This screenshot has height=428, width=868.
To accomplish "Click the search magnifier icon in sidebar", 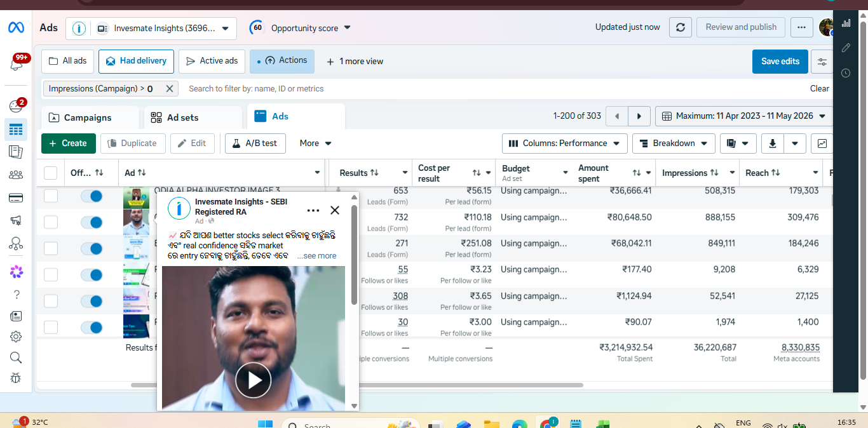I will (16, 358).
